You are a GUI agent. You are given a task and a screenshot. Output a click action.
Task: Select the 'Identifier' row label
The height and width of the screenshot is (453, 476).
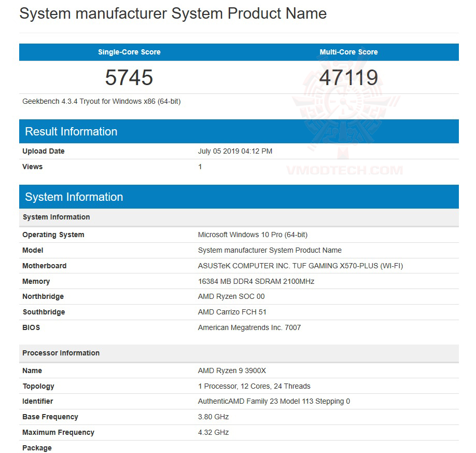coord(38,401)
